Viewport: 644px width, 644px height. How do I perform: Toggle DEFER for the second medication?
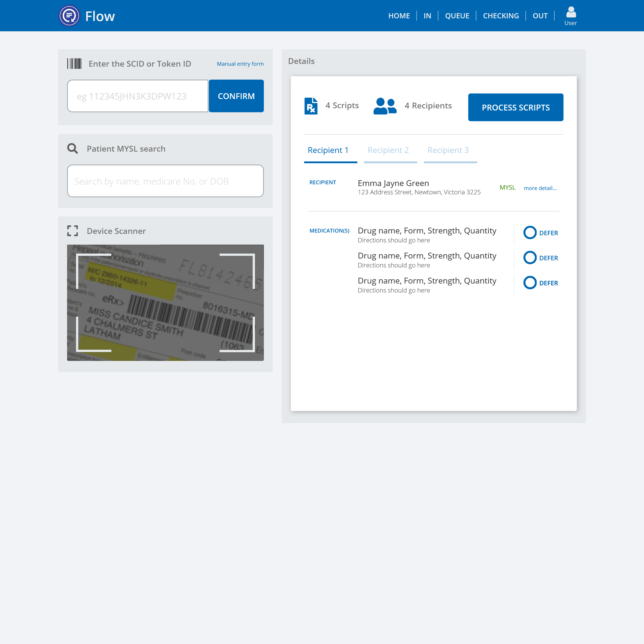click(530, 258)
